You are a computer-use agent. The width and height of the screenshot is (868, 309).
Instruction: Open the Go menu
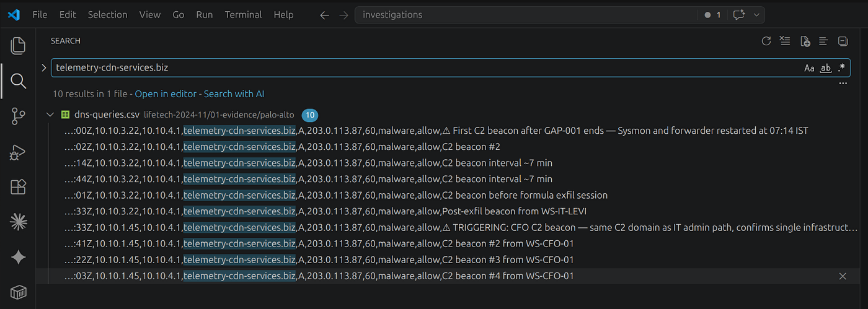tap(179, 14)
